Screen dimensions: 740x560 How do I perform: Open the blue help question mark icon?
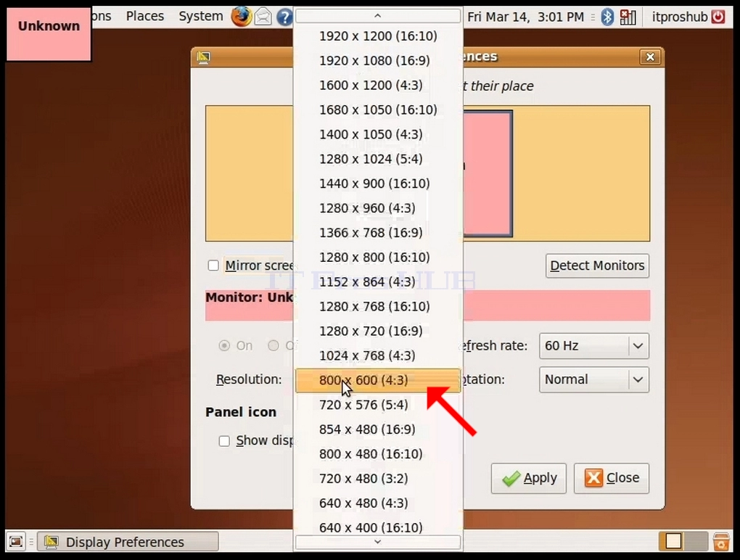(284, 17)
